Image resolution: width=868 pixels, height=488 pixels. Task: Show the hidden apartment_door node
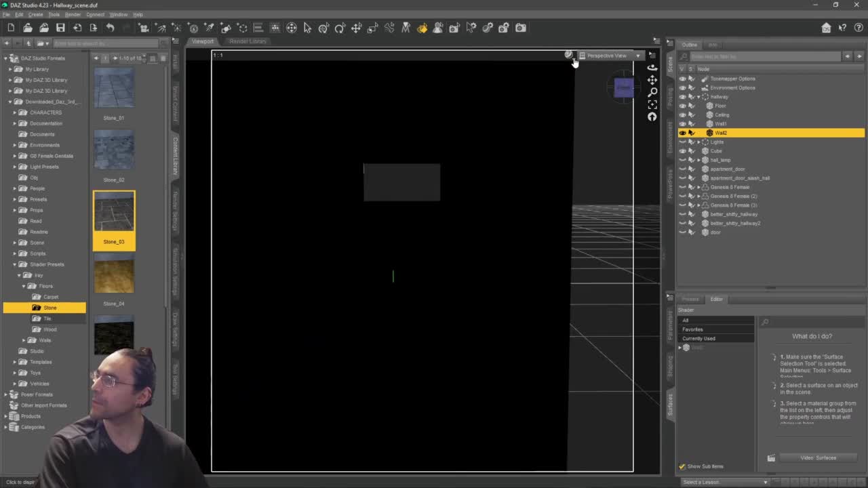(682, 169)
